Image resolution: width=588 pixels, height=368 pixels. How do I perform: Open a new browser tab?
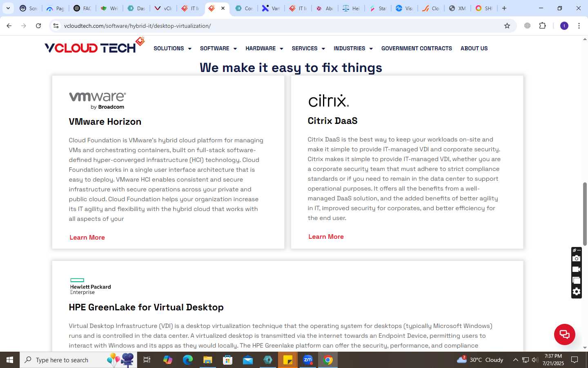(x=504, y=8)
